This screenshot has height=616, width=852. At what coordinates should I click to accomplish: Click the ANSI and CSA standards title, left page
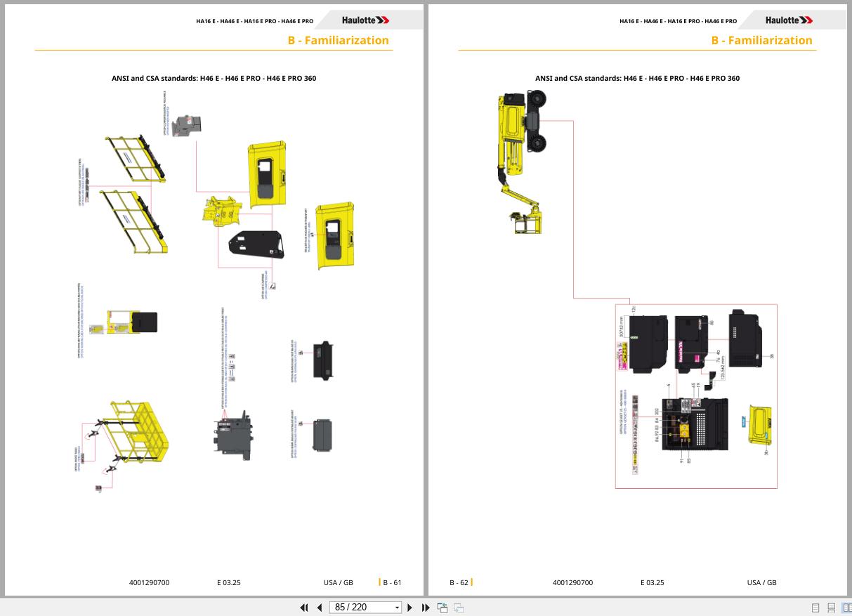pos(214,78)
